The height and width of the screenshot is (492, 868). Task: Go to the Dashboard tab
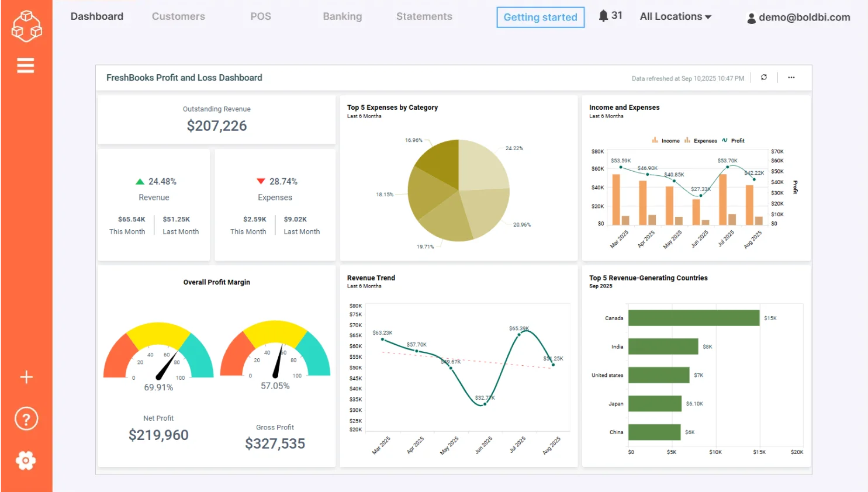(x=97, y=16)
